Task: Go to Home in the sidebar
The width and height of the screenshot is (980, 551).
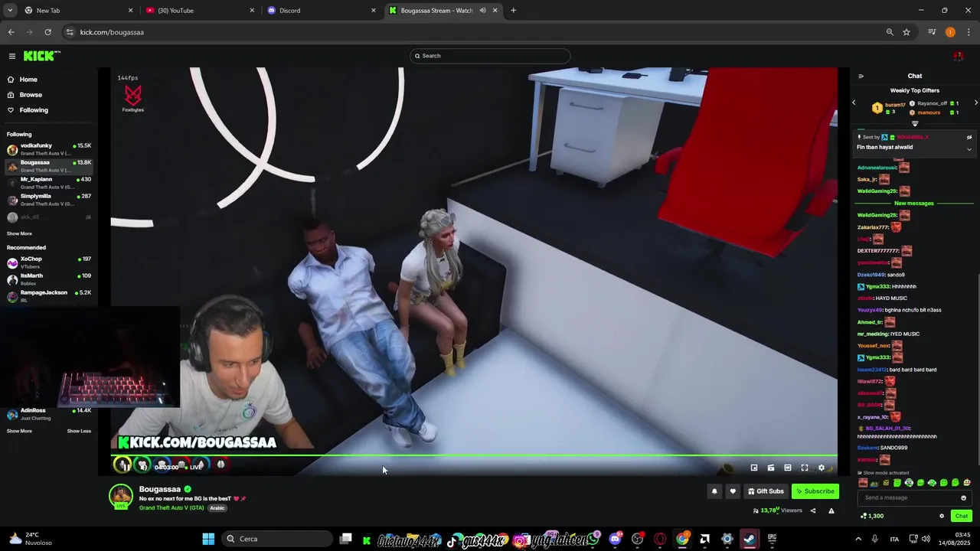Action: (x=28, y=80)
